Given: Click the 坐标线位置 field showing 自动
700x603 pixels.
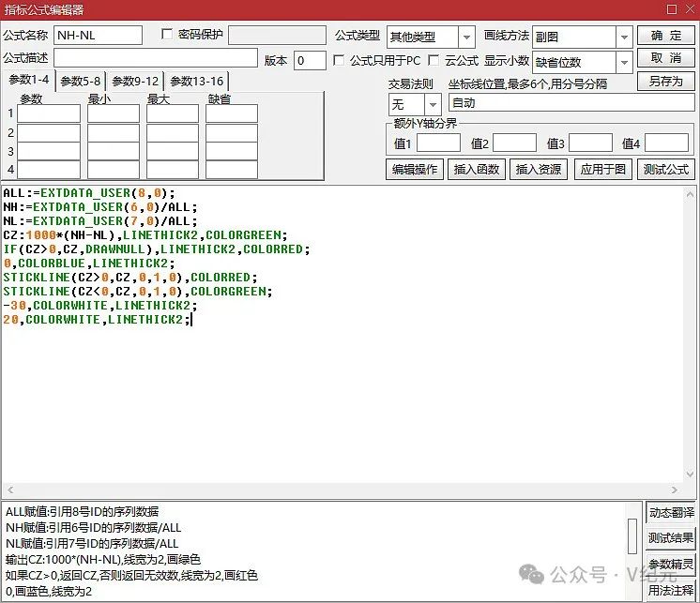Looking at the screenshot, I should 571,102.
